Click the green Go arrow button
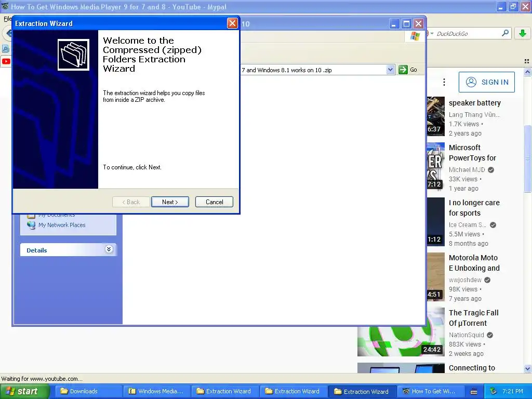532x399 pixels. tap(403, 70)
